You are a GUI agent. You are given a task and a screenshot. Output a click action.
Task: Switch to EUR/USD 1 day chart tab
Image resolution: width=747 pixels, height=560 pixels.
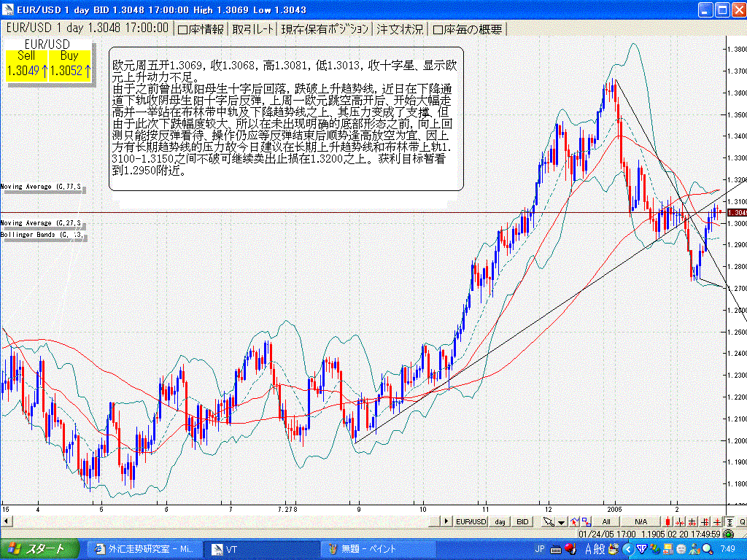(x=88, y=28)
